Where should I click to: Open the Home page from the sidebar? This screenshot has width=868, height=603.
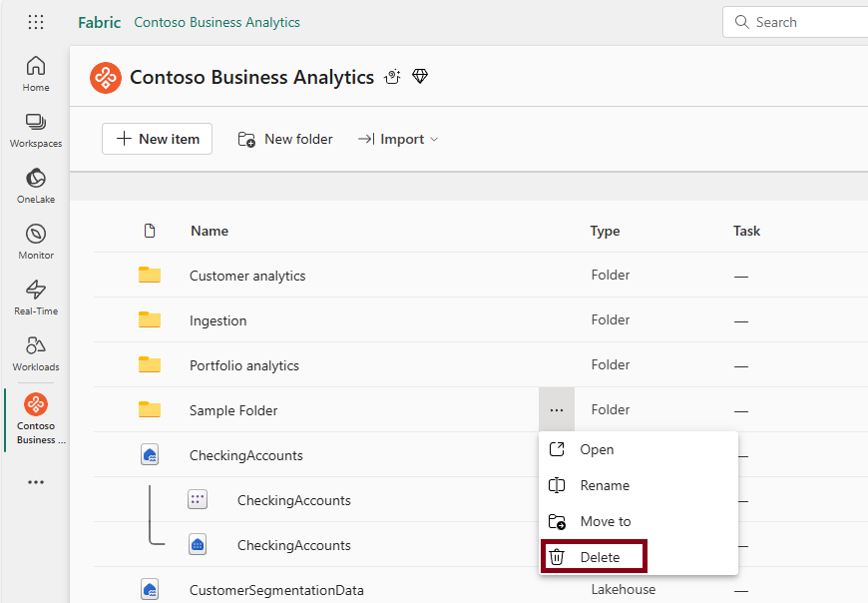35,70
